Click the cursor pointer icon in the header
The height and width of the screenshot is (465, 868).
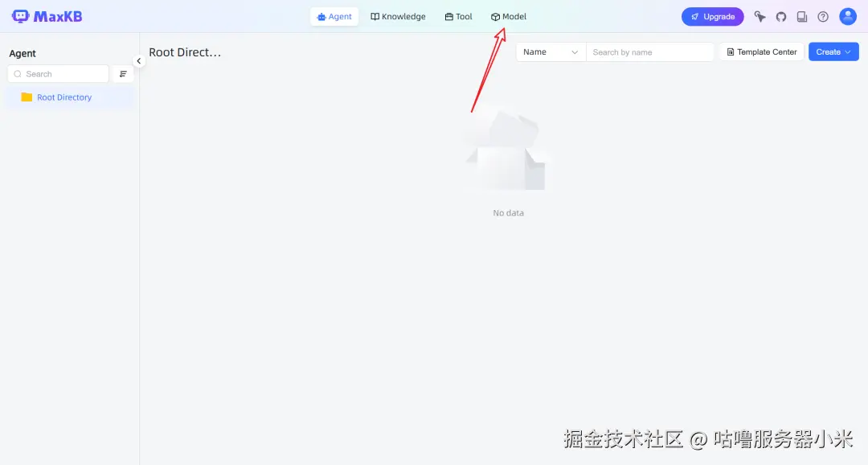pyautogui.click(x=760, y=16)
